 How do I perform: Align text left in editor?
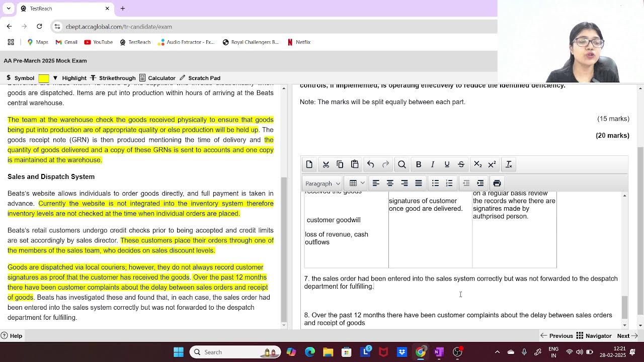pos(376,183)
